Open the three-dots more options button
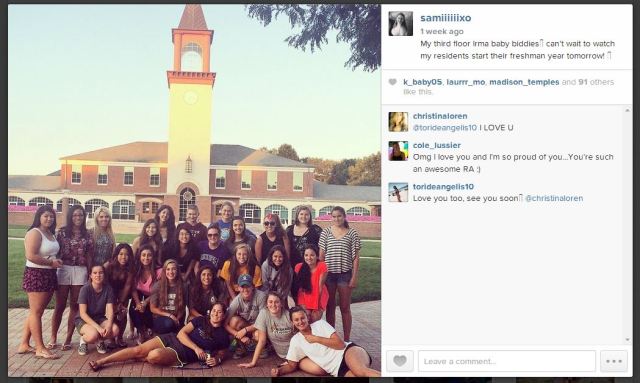Viewport: 640px width, 383px height. click(x=614, y=361)
